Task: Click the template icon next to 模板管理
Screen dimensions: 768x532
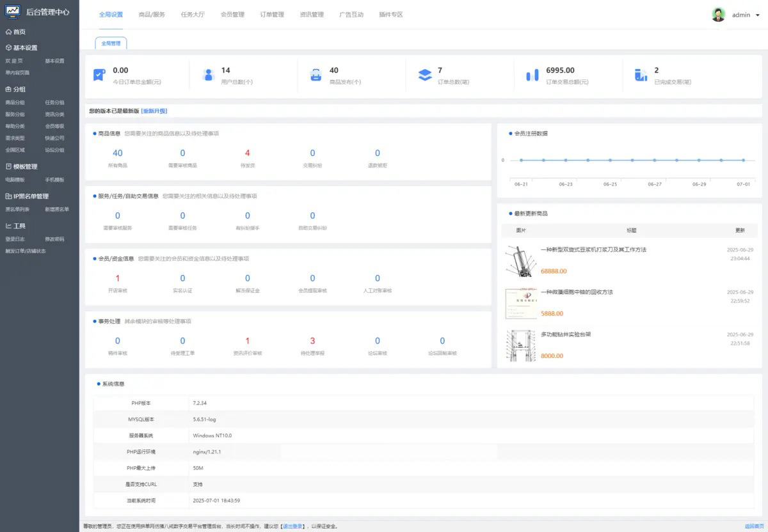Action: click(x=8, y=167)
